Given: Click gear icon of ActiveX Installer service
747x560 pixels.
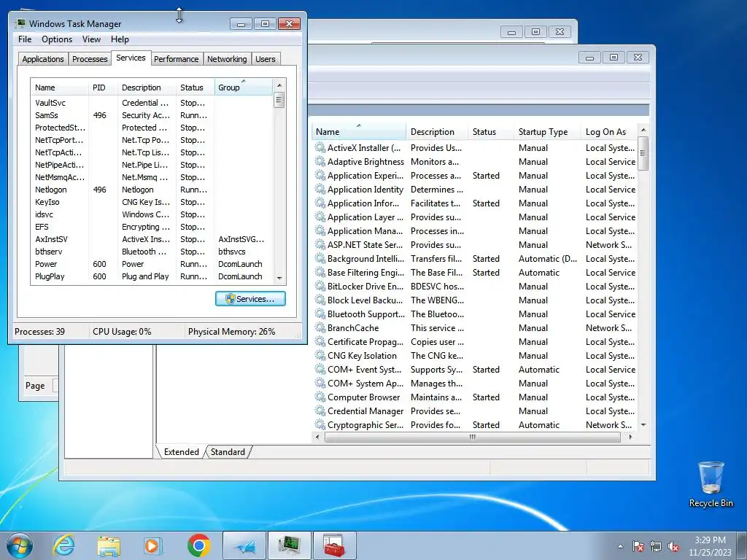Looking at the screenshot, I should (x=320, y=147).
